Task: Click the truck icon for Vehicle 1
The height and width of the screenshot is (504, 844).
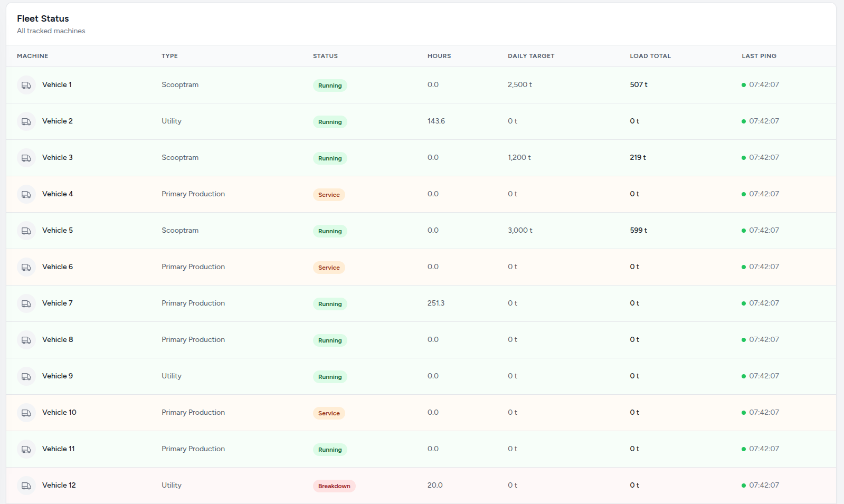Action: pos(26,85)
